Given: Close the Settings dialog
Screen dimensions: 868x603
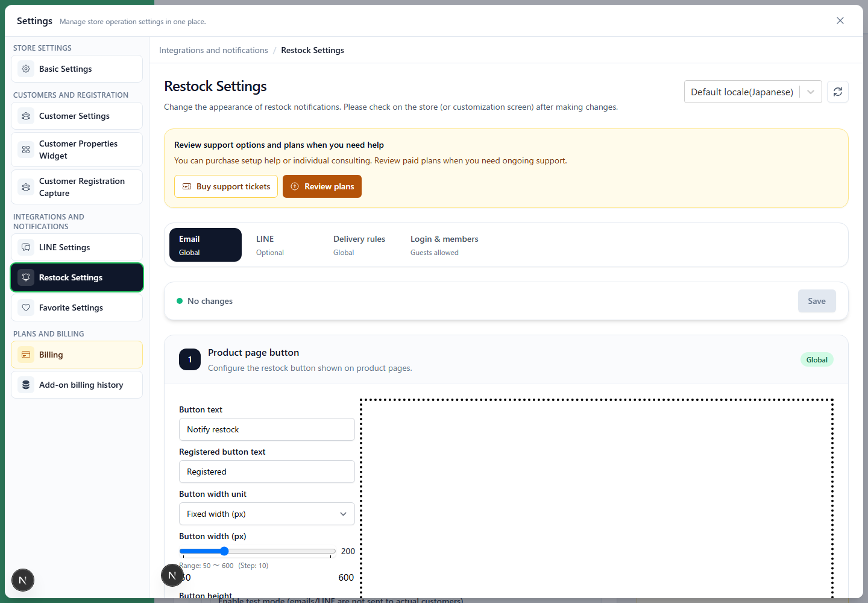Looking at the screenshot, I should click(840, 21).
